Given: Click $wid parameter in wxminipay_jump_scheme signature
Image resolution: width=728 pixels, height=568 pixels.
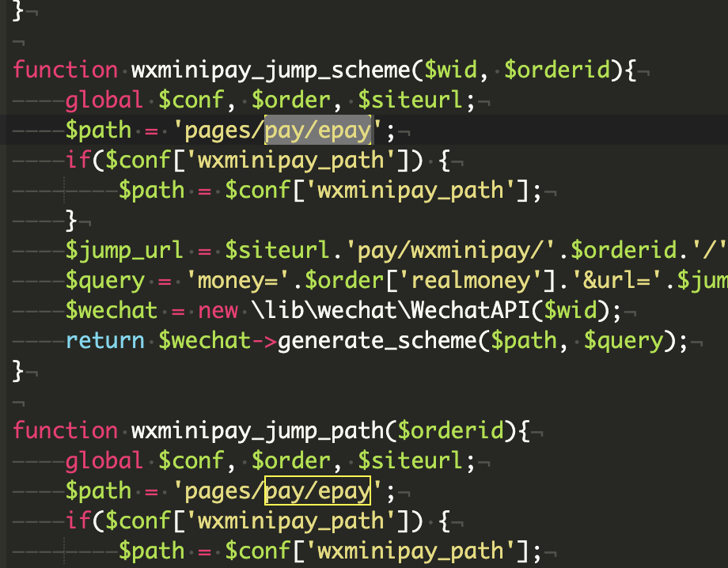Looking at the screenshot, I should click(x=450, y=70).
